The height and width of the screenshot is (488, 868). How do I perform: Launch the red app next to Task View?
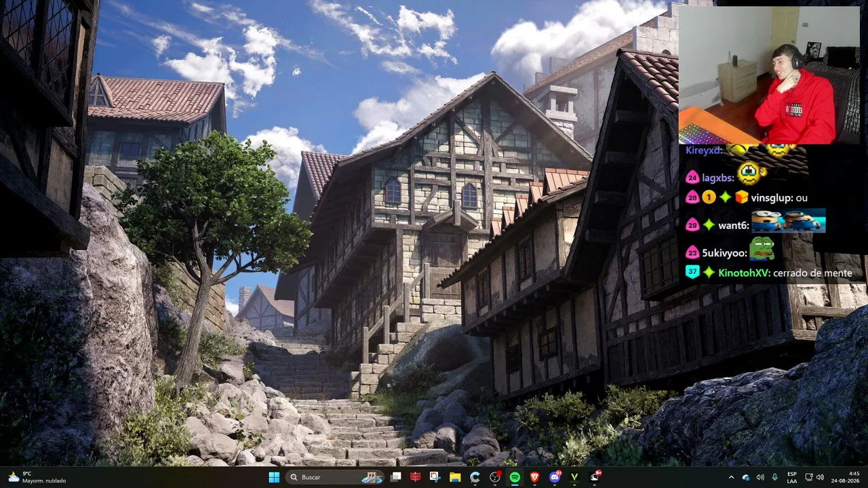pyautogui.click(x=415, y=477)
